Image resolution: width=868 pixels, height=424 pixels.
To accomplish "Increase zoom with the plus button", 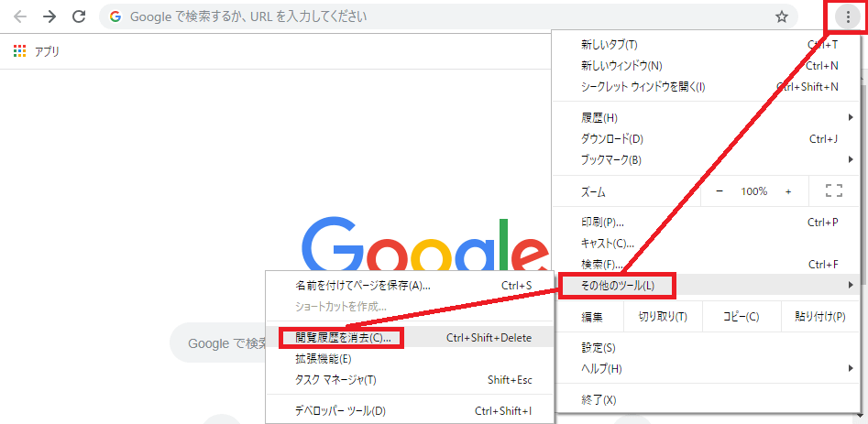I will tap(787, 191).
